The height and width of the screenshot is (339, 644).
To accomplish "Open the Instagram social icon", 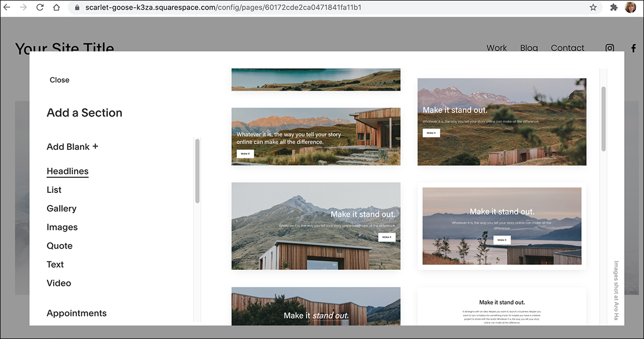I will pyautogui.click(x=610, y=48).
